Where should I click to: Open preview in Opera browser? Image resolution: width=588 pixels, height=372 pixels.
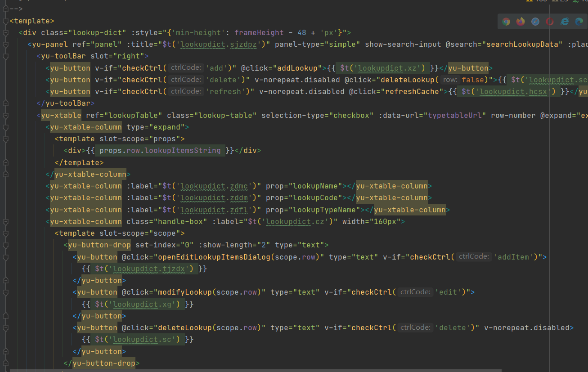click(x=550, y=22)
